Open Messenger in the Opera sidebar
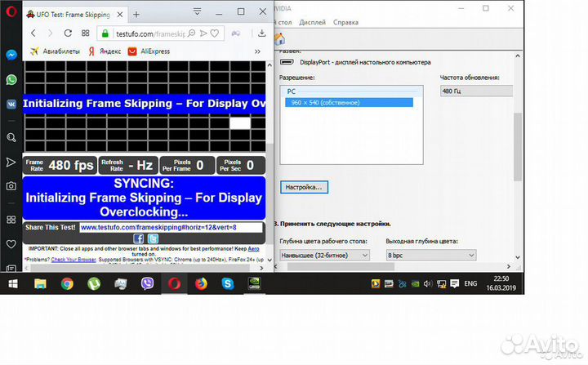Screen dimensions: 588x365 (11, 55)
